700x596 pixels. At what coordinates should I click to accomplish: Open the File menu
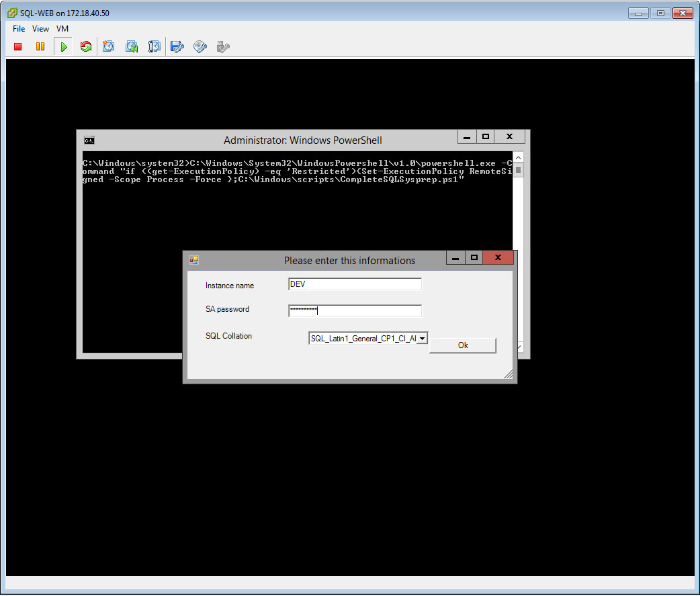pyautogui.click(x=19, y=29)
